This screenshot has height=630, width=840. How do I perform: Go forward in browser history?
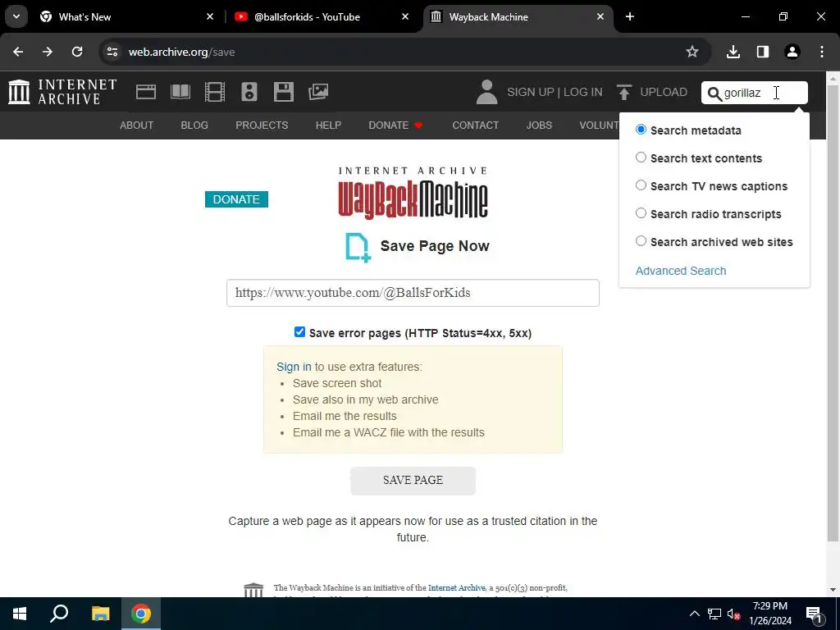48,52
